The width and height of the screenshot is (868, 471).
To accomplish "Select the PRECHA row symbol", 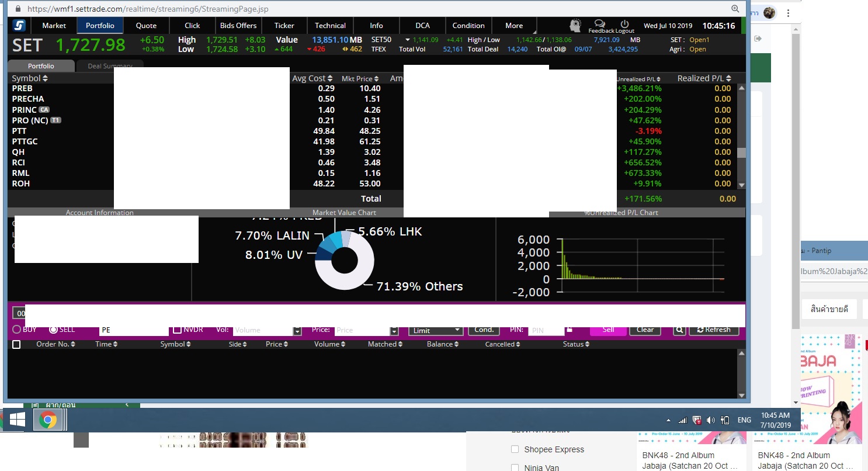I will point(28,99).
